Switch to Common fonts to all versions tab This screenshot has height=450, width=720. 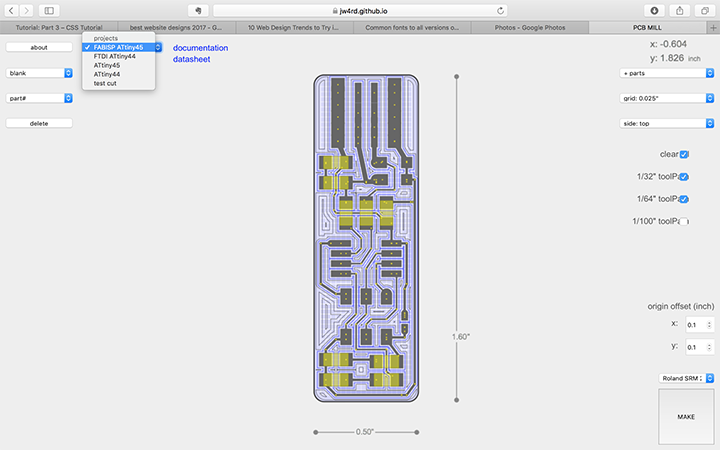(x=412, y=28)
